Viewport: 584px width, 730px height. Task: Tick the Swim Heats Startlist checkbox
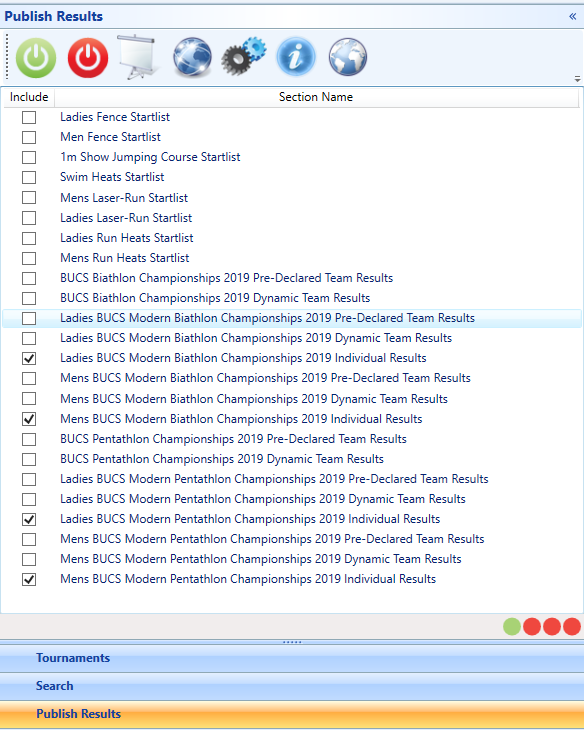point(29,177)
